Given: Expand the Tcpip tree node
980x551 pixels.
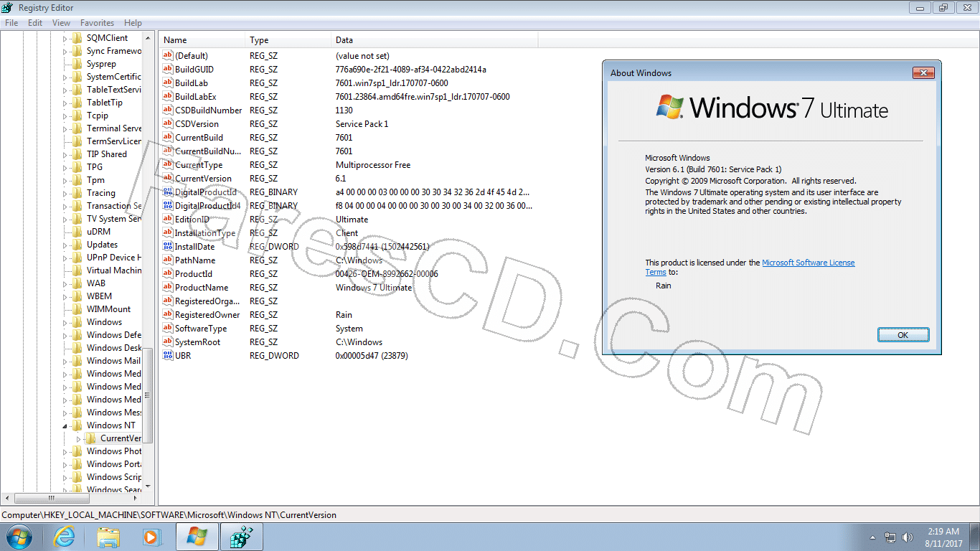Looking at the screenshot, I should pos(65,116).
